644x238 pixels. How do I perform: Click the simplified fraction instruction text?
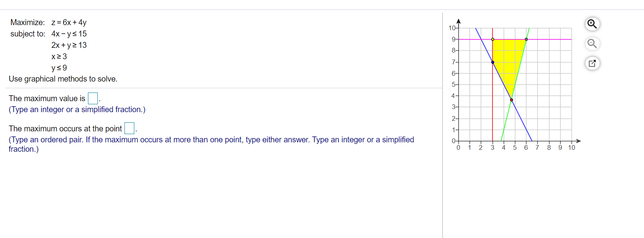point(76,109)
